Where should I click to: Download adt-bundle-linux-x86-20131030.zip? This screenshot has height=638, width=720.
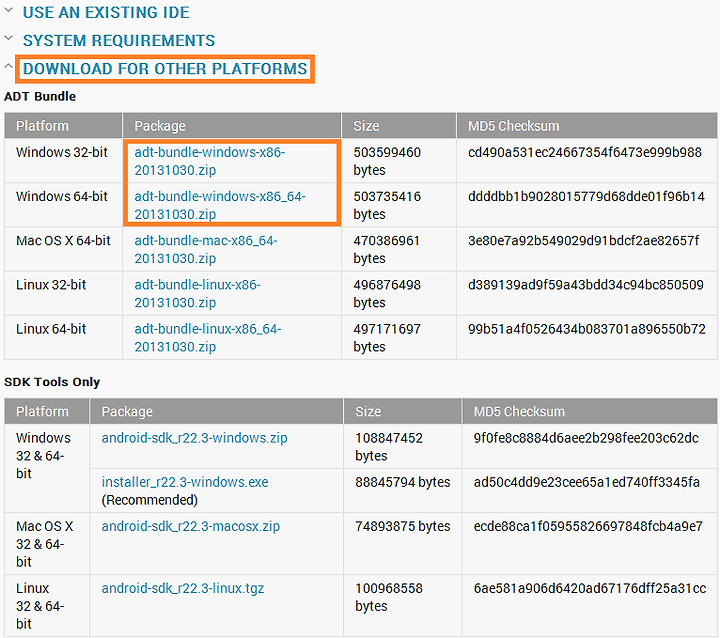[x=197, y=294]
